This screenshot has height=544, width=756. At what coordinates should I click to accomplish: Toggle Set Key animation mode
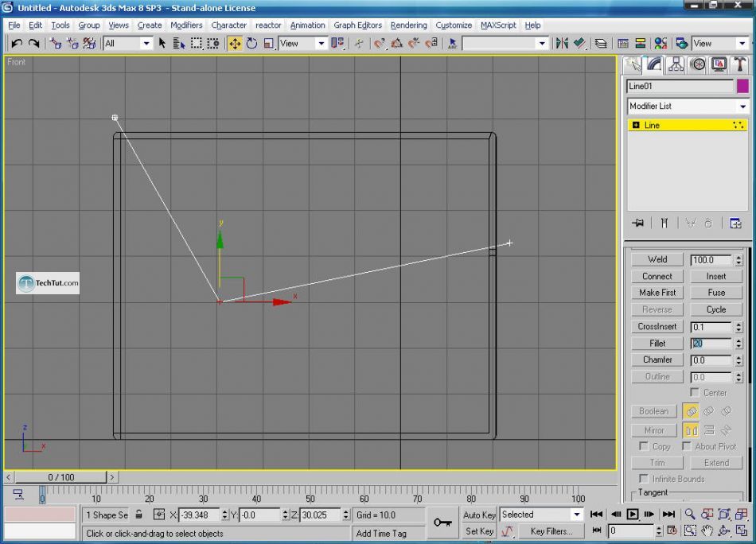pos(479,531)
